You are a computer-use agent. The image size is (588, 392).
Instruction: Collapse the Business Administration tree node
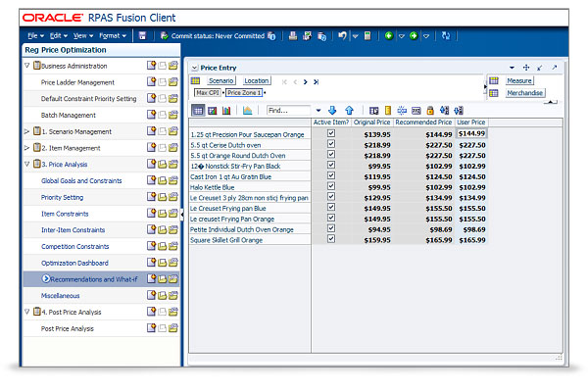(26, 66)
